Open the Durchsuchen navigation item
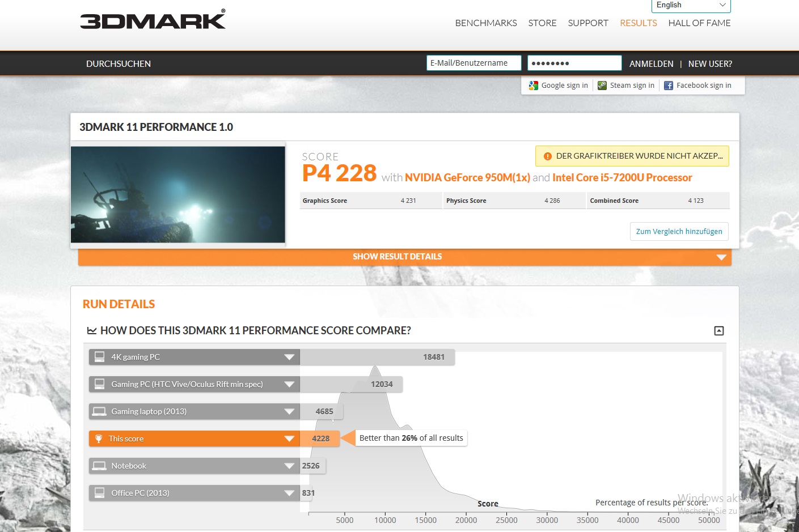 tap(119, 64)
